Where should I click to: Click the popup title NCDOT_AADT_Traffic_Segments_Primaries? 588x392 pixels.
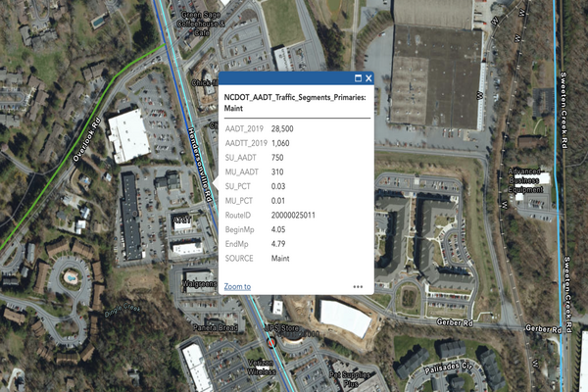(x=296, y=100)
